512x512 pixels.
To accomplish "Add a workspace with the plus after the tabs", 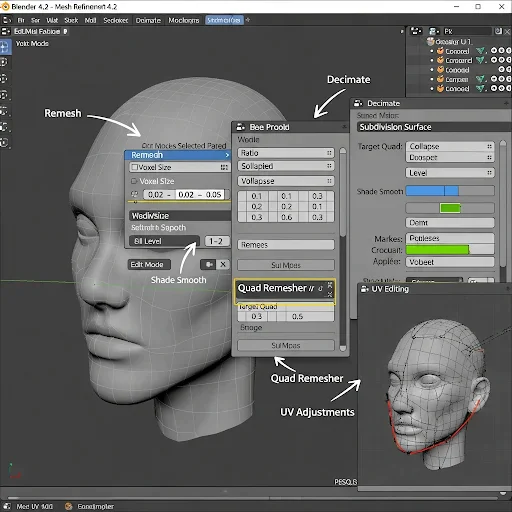I will coord(248,20).
